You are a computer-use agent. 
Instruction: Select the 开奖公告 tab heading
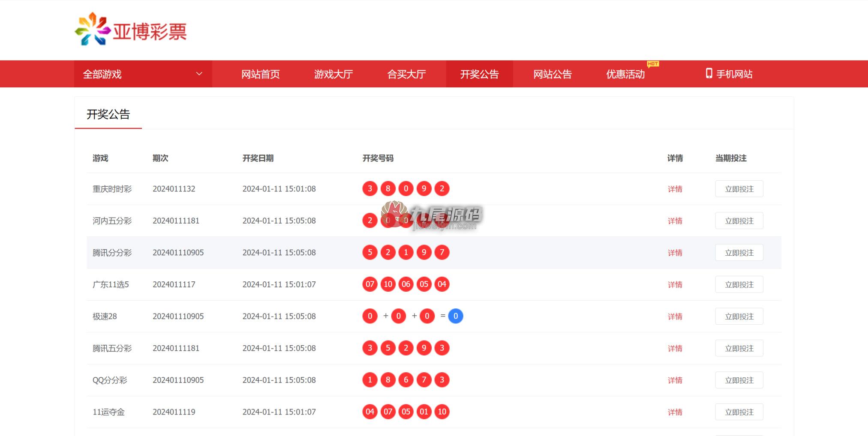click(108, 114)
